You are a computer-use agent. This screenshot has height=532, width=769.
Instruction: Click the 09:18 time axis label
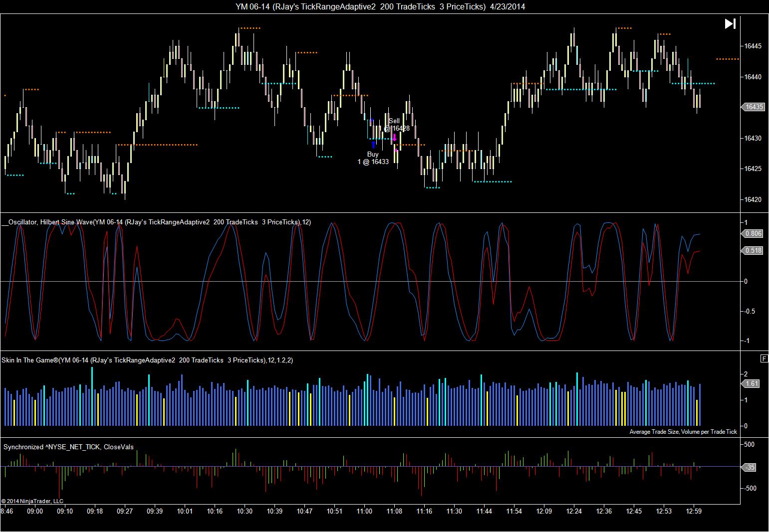[x=95, y=511]
